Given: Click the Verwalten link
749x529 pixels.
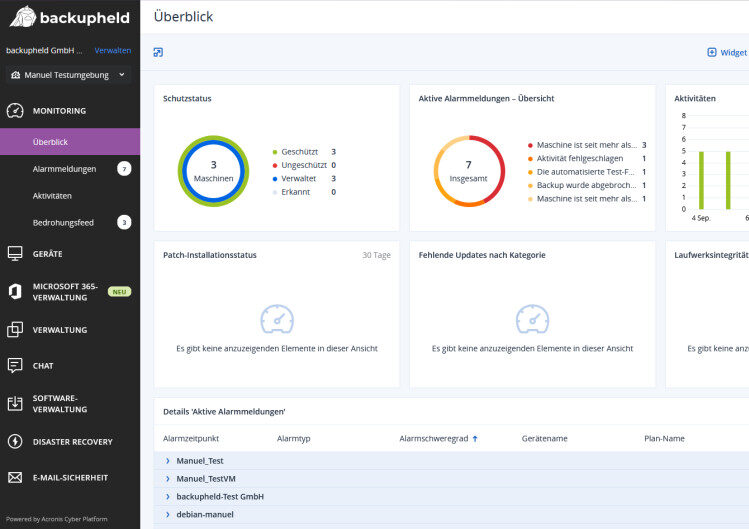Looking at the screenshot, I should pyautogui.click(x=112, y=50).
